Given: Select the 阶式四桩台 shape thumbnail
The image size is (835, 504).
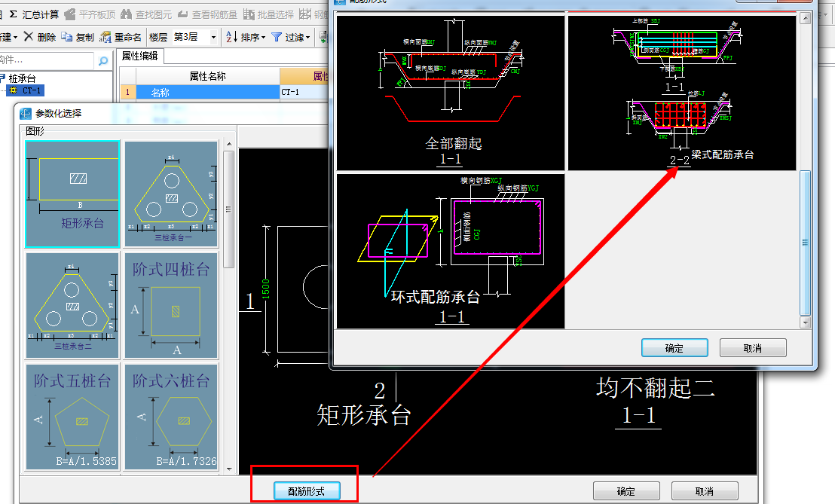Looking at the screenshot, I should pos(172,305).
